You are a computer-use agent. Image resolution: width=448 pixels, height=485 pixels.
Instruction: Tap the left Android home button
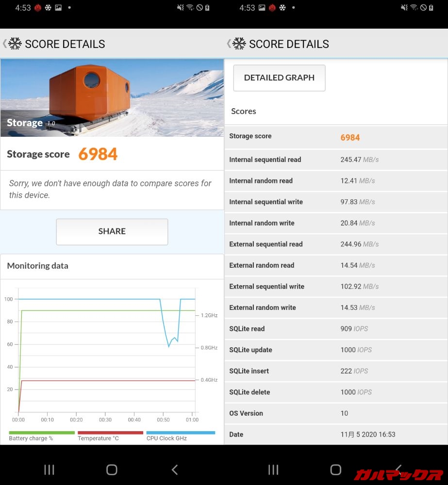click(x=112, y=469)
